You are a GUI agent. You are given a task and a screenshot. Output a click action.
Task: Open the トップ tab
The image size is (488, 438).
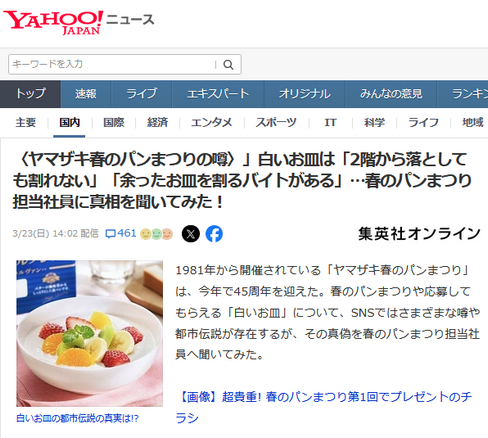pos(30,94)
